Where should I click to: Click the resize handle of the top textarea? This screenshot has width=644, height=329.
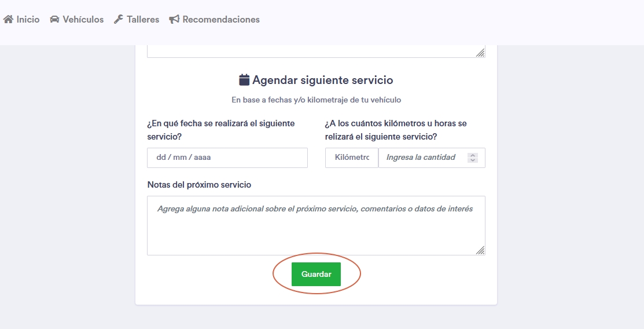click(480, 53)
